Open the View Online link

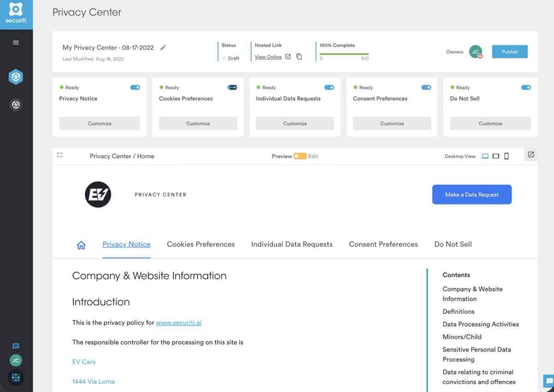[x=268, y=57]
